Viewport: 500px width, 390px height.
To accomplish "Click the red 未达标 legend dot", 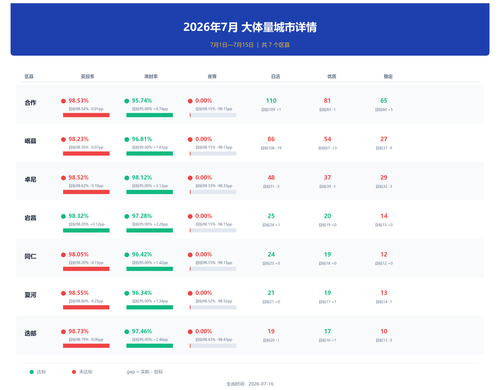I will tap(74, 372).
